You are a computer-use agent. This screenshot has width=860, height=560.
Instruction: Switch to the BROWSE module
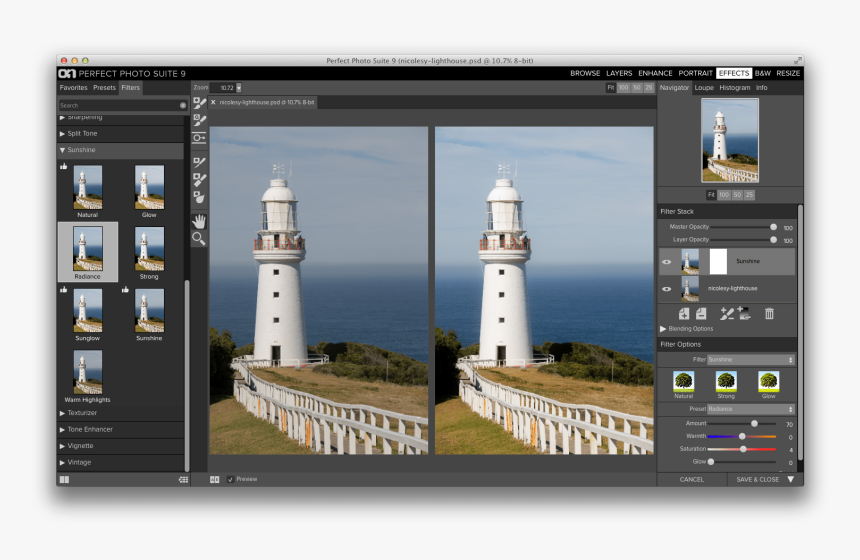click(585, 73)
